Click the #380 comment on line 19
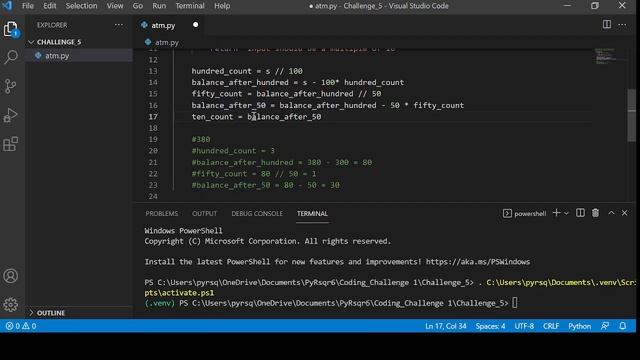Viewport: 640px width, 360px height. 201,140
